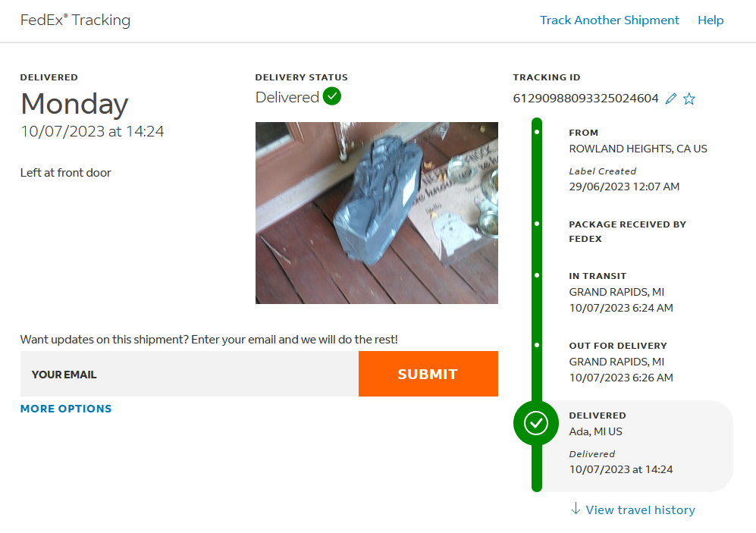The width and height of the screenshot is (756, 533).
Task: Click the In Transit timeline marker dot
Action: (537, 276)
